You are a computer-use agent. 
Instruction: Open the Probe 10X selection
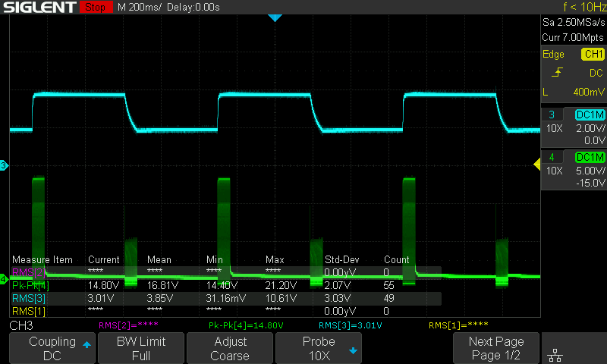pyautogui.click(x=319, y=348)
